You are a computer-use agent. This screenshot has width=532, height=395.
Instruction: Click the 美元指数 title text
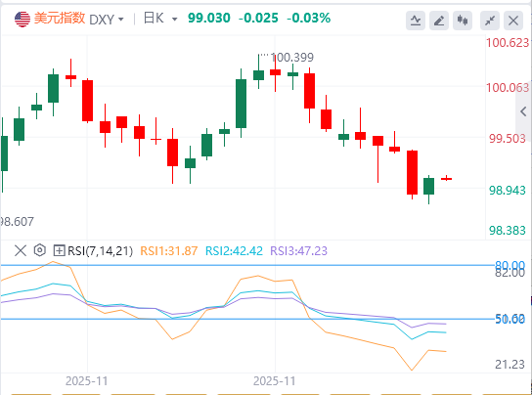pos(60,19)
